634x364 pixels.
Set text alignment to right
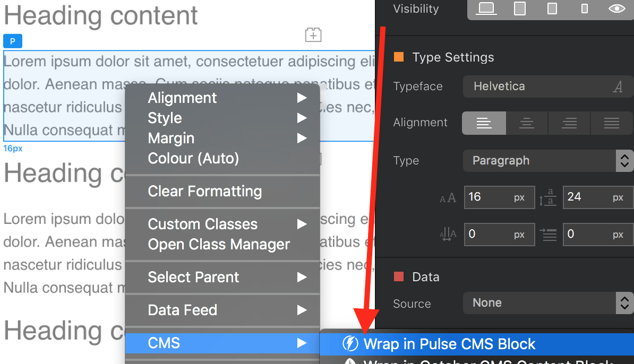pos(569,123)
